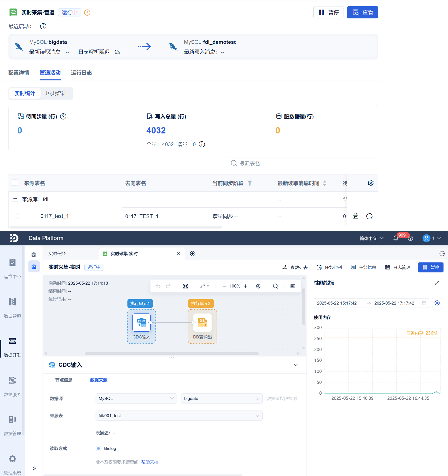Open connector style dropdown in canvas toolbar
This screenshot has height=476, width=448.
coord(205,286)
